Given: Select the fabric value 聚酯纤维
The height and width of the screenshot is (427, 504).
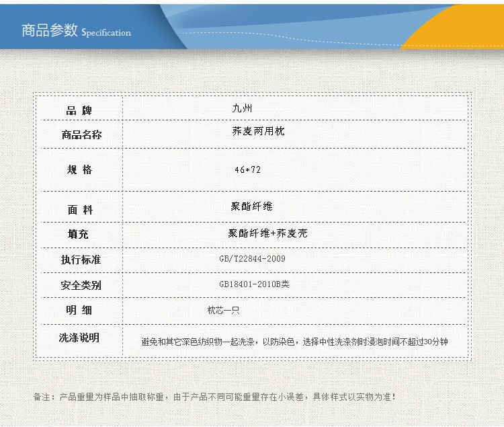Looking at the screenshot, I should pyautogui.click(x=251, y=206).
